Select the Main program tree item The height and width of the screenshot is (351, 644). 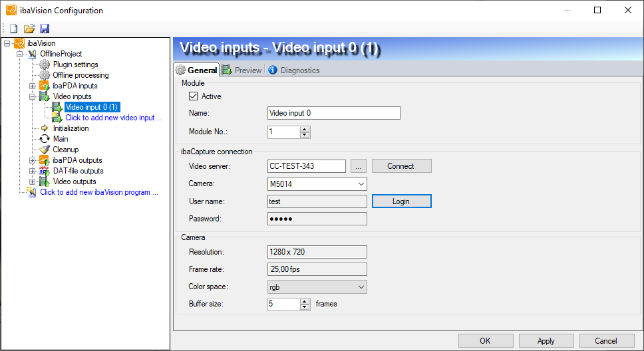[x=61, y=139]
